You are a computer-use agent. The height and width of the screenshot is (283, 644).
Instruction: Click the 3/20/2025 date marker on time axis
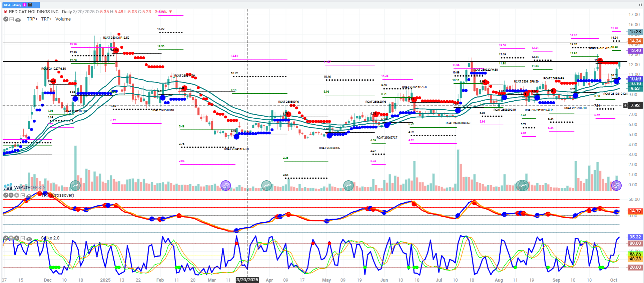coord(247,280)
